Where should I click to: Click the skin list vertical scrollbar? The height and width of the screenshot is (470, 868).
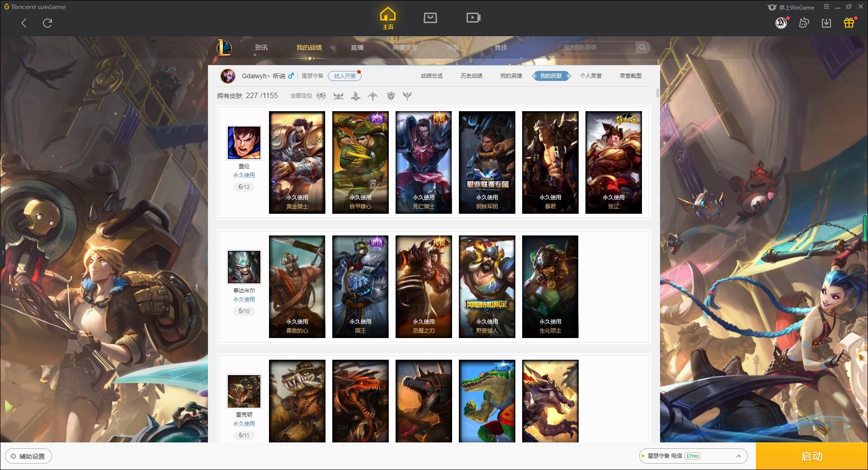pos(657,93)
